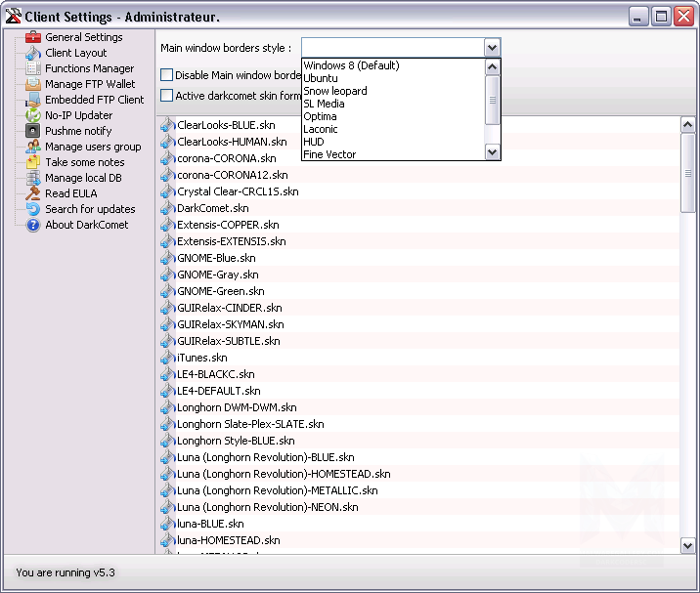The image size is (700, 593).
Task: Click the Manage FTP Wallet icon
Action: [33, 84]
